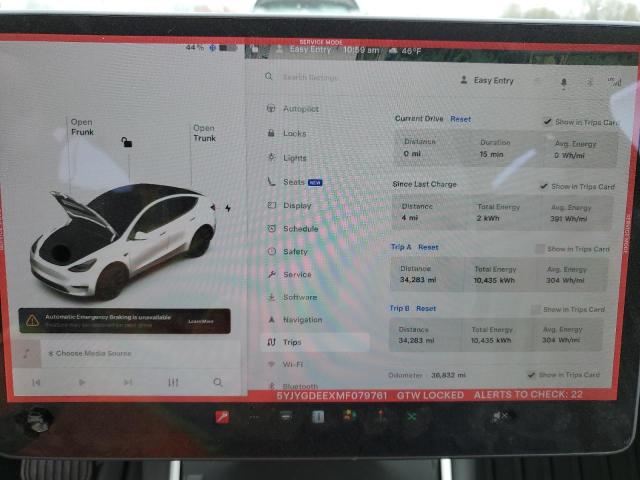Tap Open Frunk
The width and height of the screenshot is (640, 480).
tap(82, 127)
